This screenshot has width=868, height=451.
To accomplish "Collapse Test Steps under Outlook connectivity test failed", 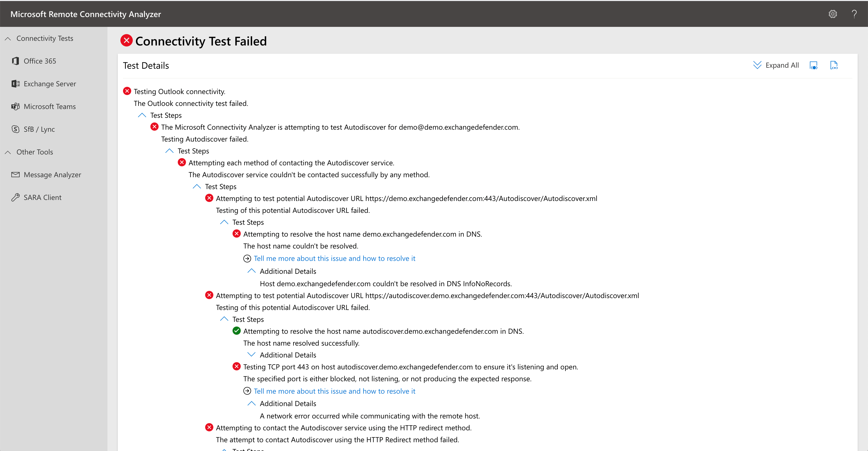I will 142,115.
